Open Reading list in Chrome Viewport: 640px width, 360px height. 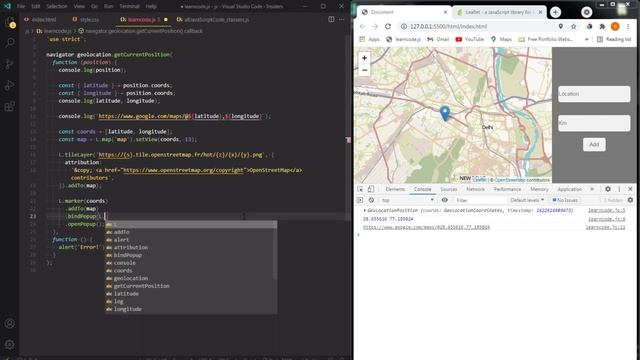click(614, 39)
